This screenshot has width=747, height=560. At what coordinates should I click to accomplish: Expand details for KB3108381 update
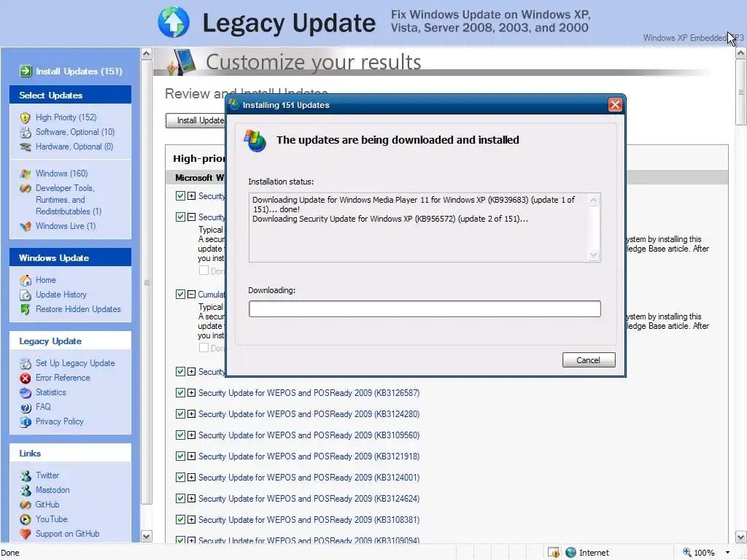(x=191, y=519)
